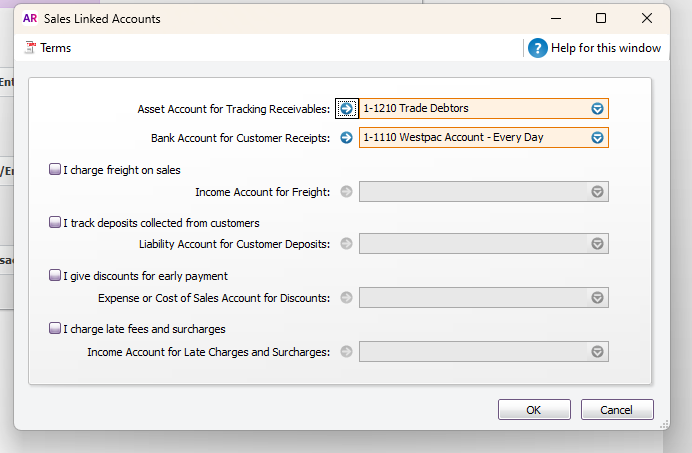Tick I track deposits collected from customers
The image size is (692, 453).
tap(55, 223)
